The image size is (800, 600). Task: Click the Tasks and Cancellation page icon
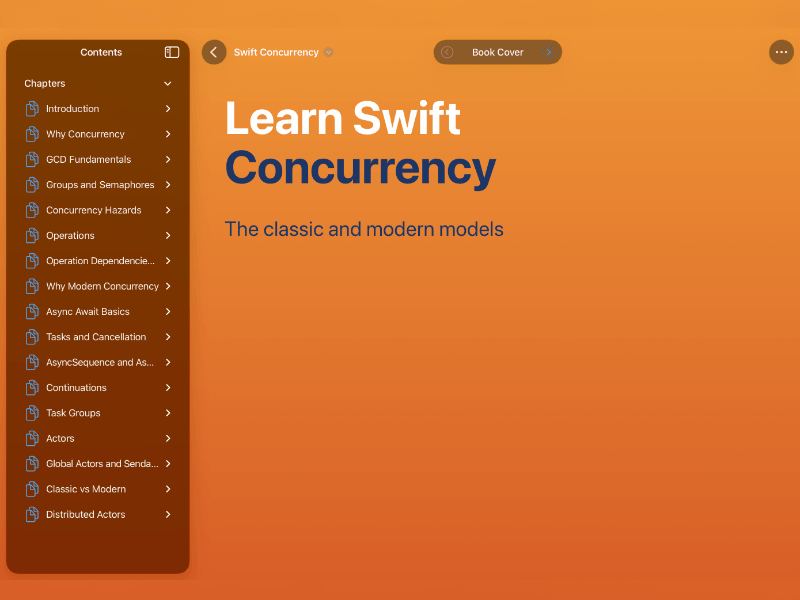pyautogui.click(x=32, y=337)
